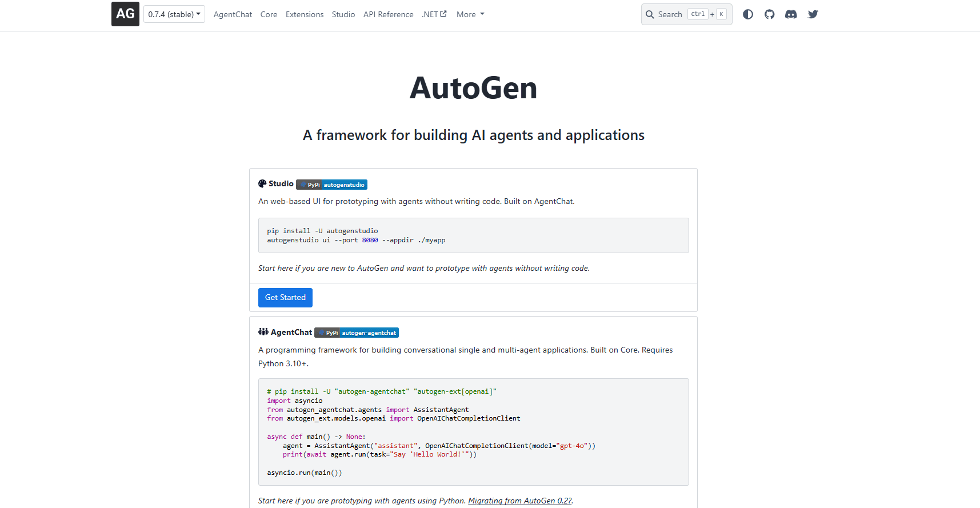Open Migrating from AutoGen 0.2? link
The image size is (980, 508).
click(519, 501)
